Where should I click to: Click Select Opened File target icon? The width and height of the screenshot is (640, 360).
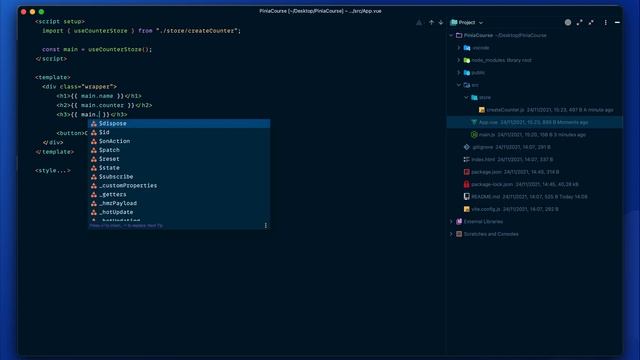coord(568,22)
